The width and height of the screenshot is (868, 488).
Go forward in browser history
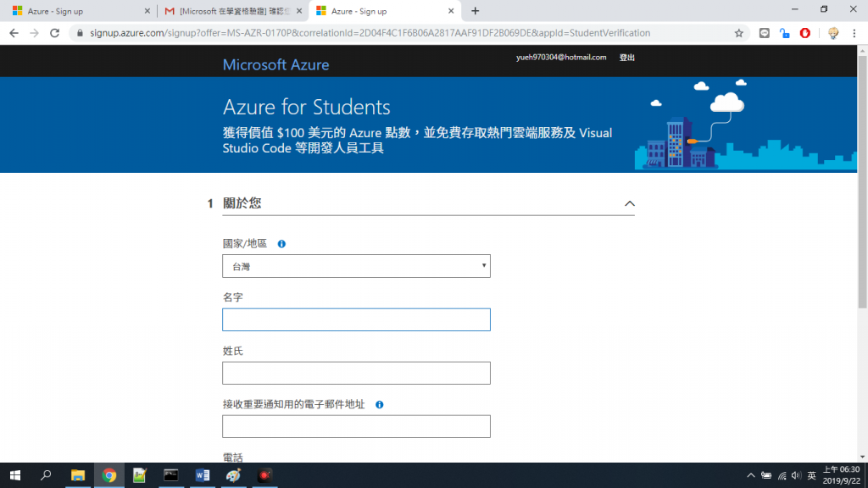tap(34, 33)
